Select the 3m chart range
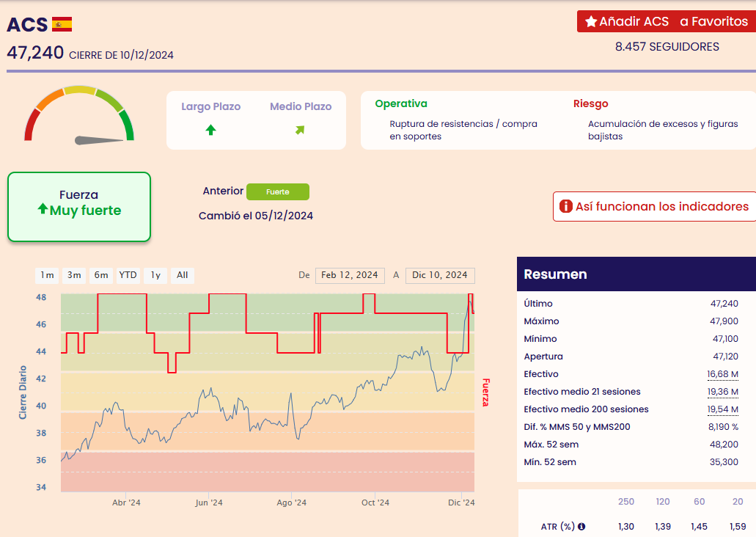 (74, 275)
